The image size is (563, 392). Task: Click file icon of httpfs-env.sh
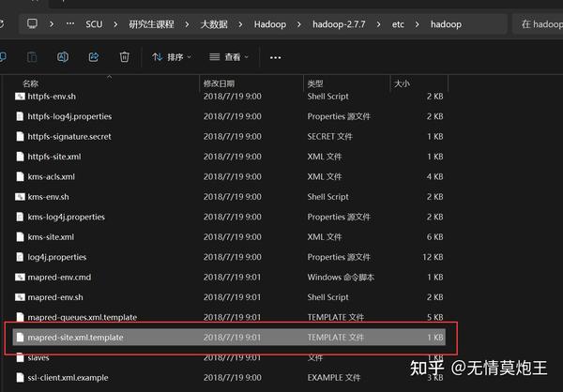click(x=20, y=97)
